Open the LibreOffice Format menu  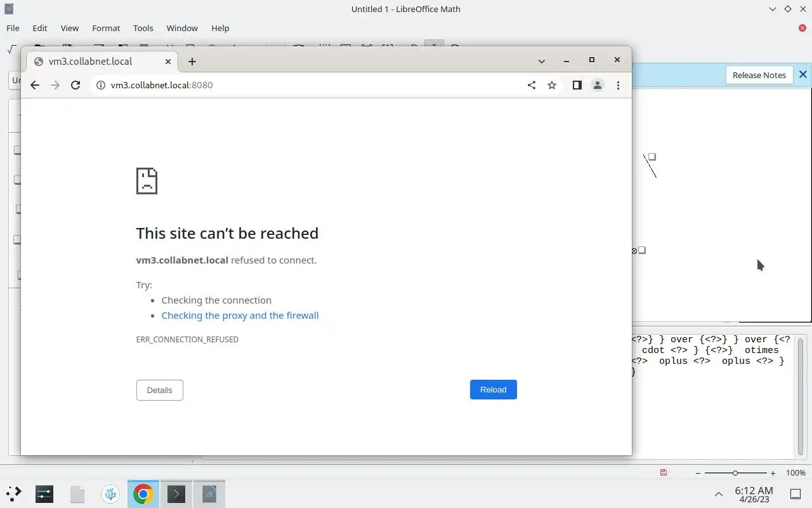(106, 28)
